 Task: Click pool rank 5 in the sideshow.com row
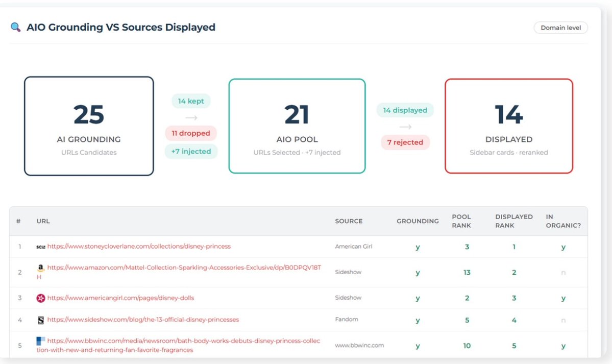[x=467, y=320]
